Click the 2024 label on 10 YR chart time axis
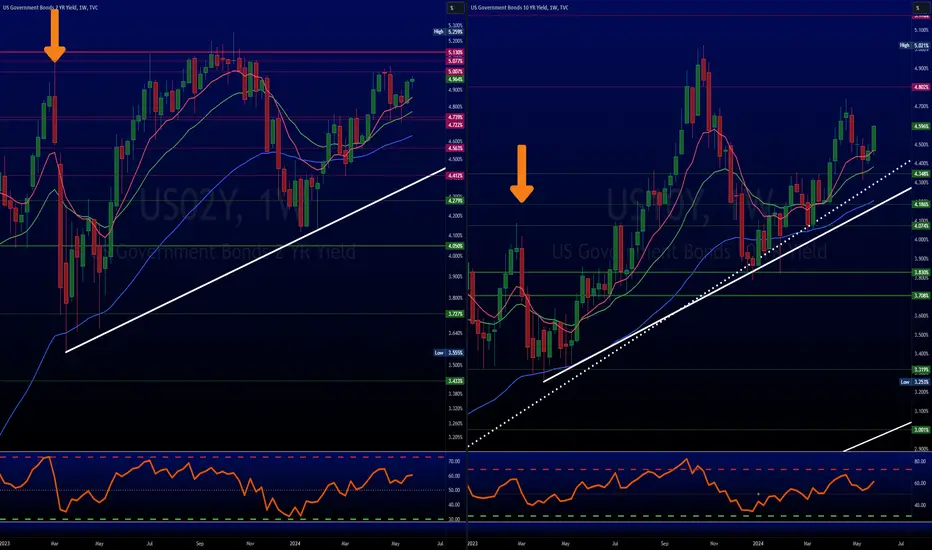The height and width of the screenshot is (550, 932). (x=758, y=543)
